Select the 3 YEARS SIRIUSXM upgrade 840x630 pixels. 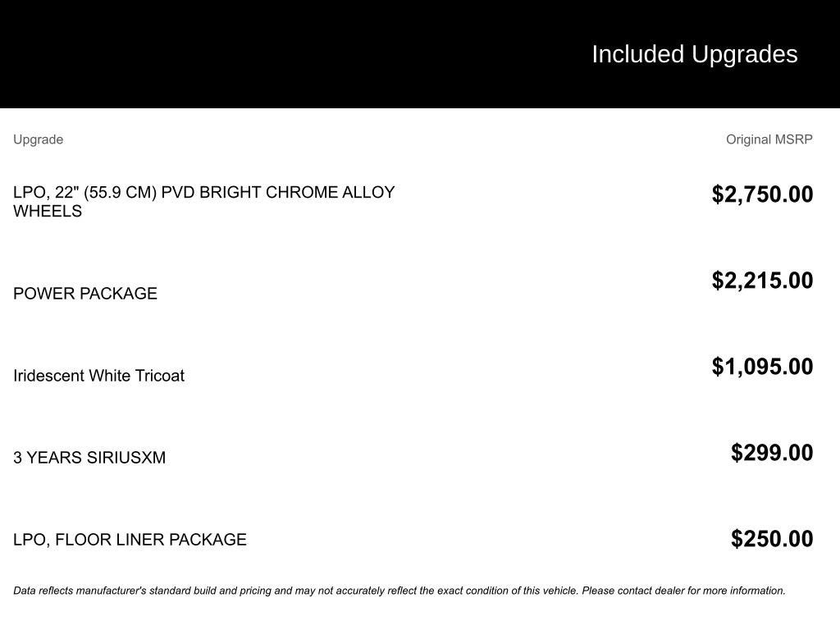coord(89,458)
